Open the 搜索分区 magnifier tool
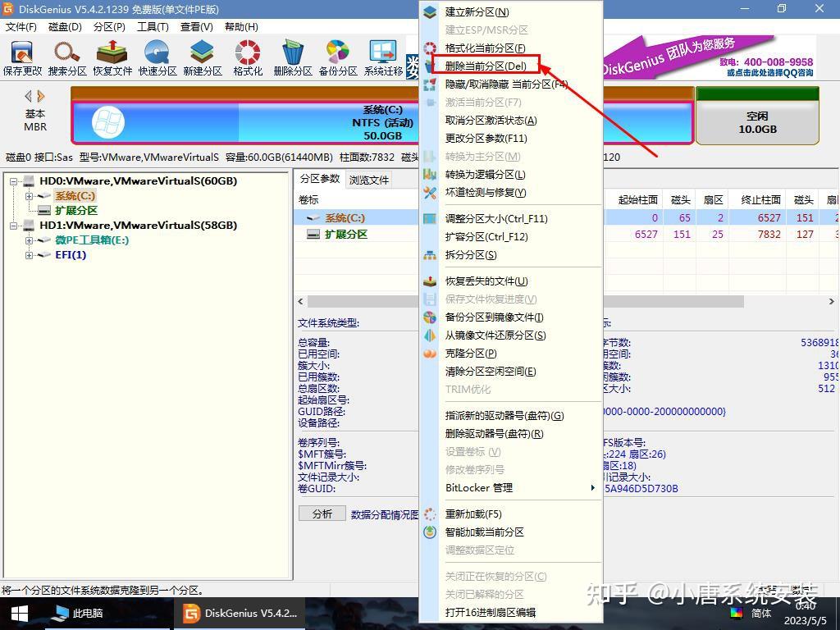Image resolution: width=840 pixels, height=630 pixels. [x=67, y=58]
